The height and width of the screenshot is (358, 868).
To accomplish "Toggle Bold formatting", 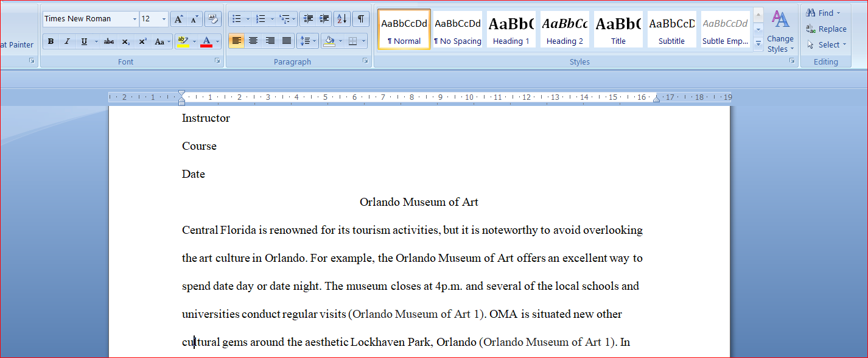I will (x=51, y=41).
